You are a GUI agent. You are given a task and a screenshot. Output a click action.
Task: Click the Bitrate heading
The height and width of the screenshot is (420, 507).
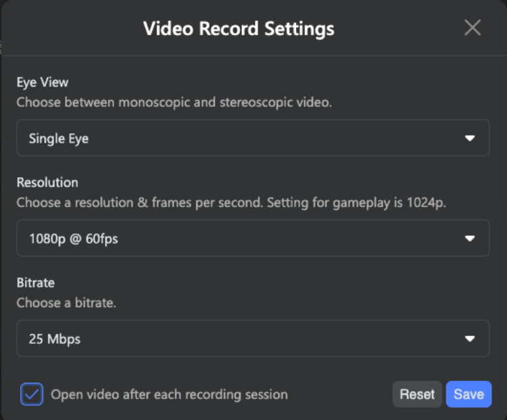(x=36, y=283)
